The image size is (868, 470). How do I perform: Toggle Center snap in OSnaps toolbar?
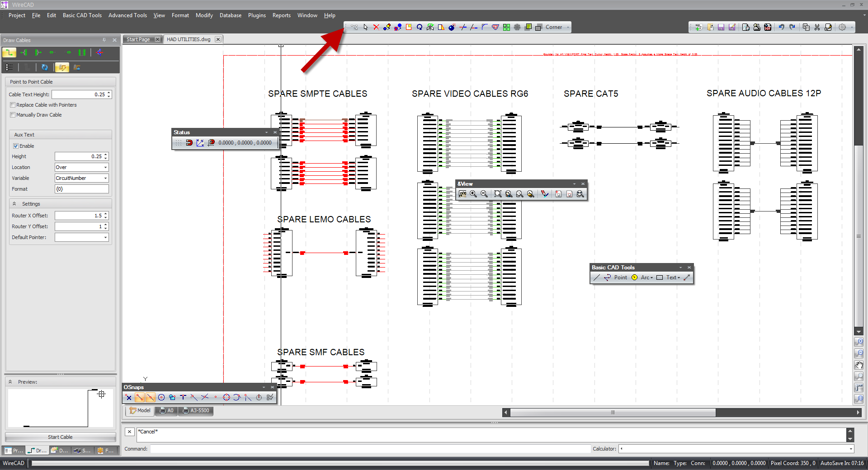coord(161,397)
